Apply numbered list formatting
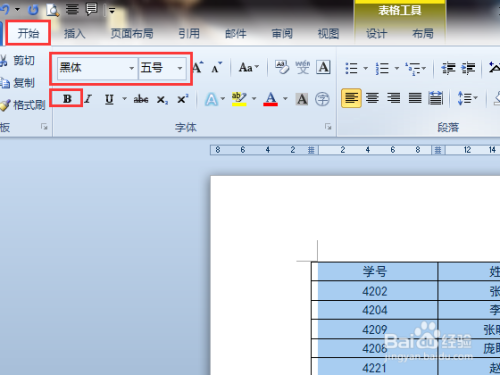 [382, 68]
